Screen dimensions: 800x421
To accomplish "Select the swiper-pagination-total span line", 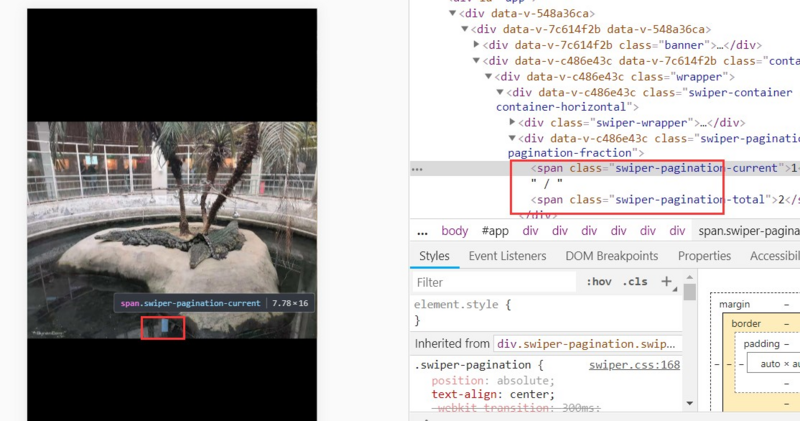I will (665, 200).
